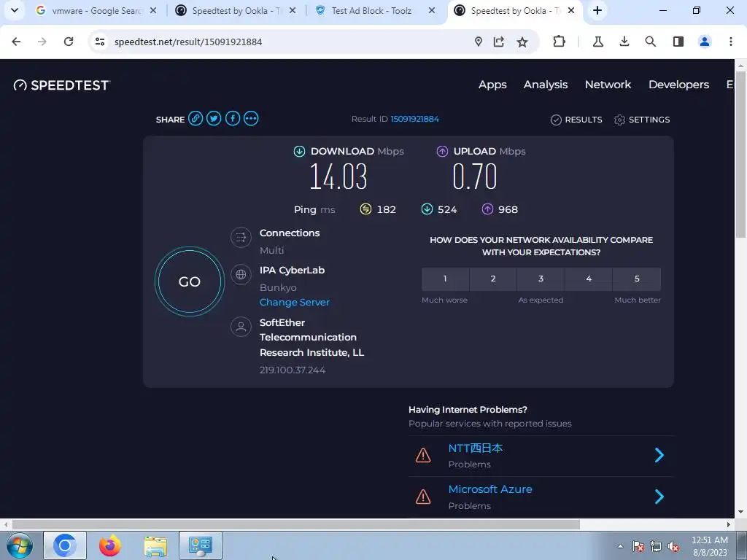747x560 pixels.
Task: Toggle the side panel
Action: coord(678,42)
